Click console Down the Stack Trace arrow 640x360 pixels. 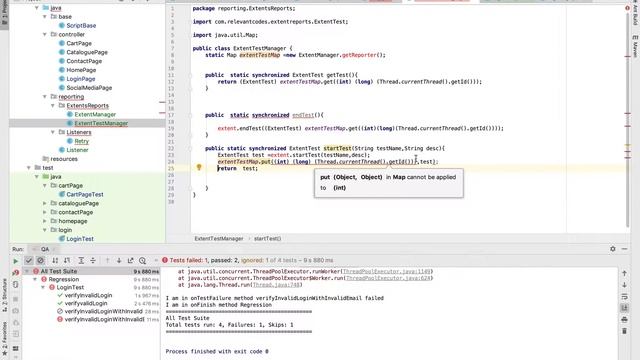click(x=624, y=284)
